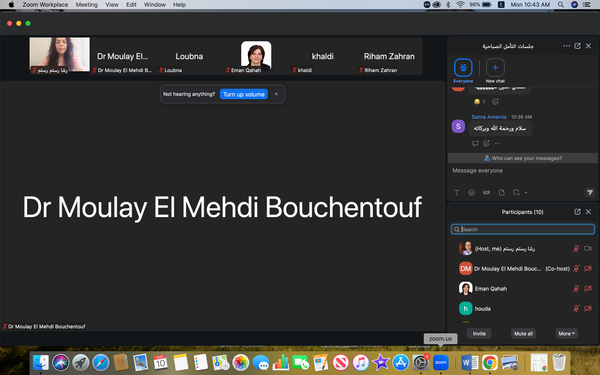
Task: Open System Preferences from the Dock
Action: tap(421, 362)
